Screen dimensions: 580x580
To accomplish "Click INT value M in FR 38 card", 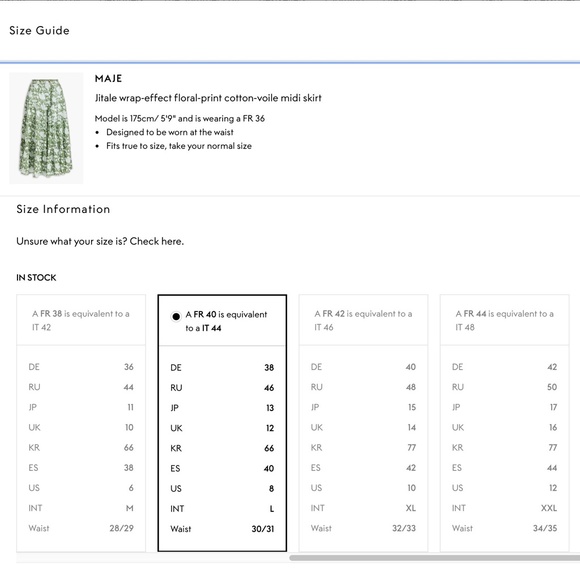I will coord(129,508).
